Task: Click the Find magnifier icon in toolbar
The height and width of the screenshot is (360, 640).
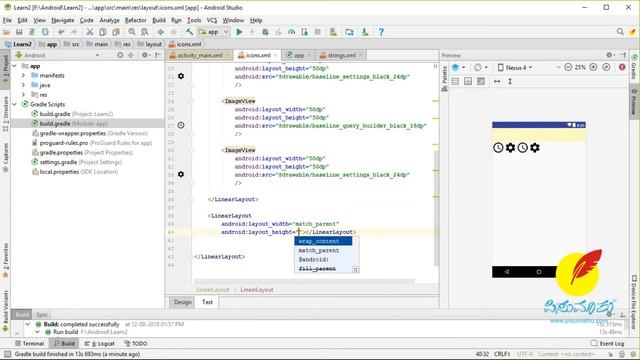Action: (131, 32)
